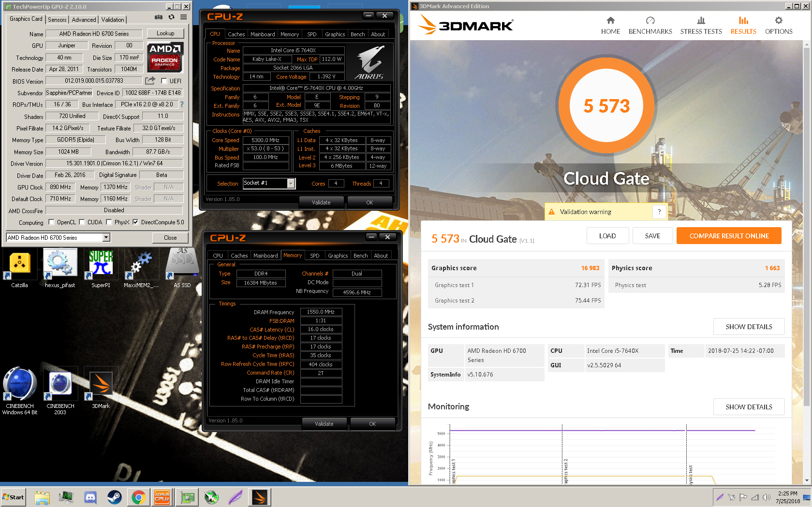The height and width of the screenshot is (507, 812).
Task: Click 3DMark vertical scrollbar down arrow
Action: 806,480
